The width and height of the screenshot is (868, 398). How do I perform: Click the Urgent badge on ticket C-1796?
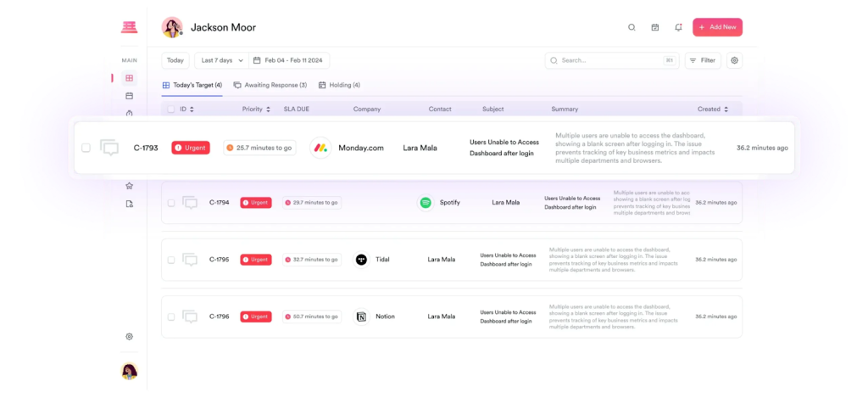256,317
